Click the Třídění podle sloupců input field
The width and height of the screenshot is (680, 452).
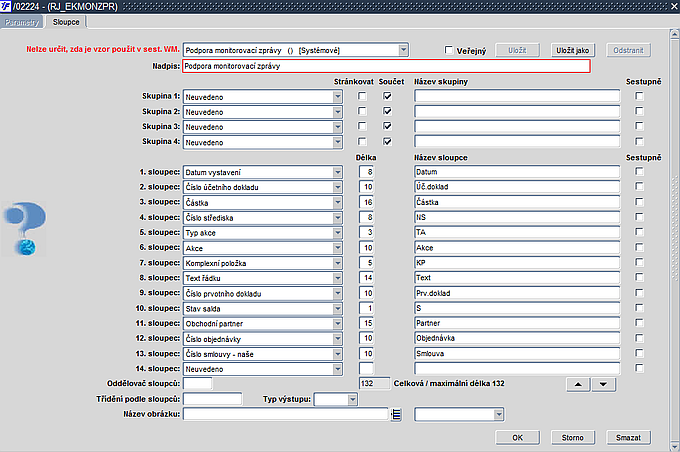(212, 399)
